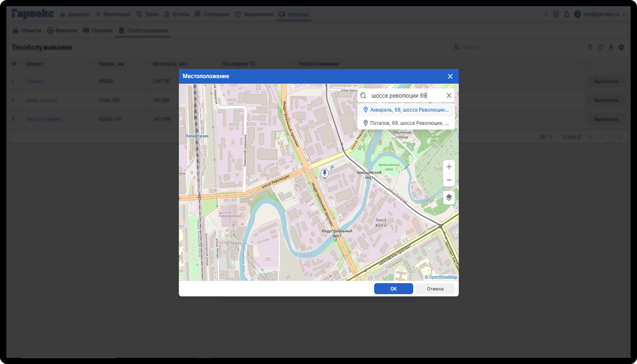Zoom out the map with minus button

tap(449, 180)
